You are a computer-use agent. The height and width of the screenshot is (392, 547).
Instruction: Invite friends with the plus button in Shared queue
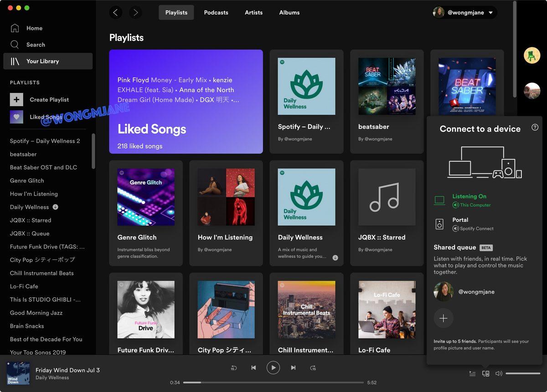click(444, 318)
